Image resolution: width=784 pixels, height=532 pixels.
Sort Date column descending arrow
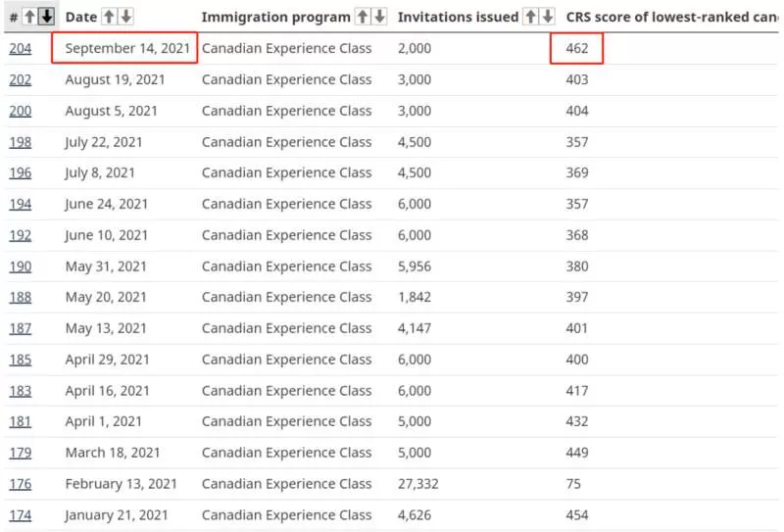point(126,17)
